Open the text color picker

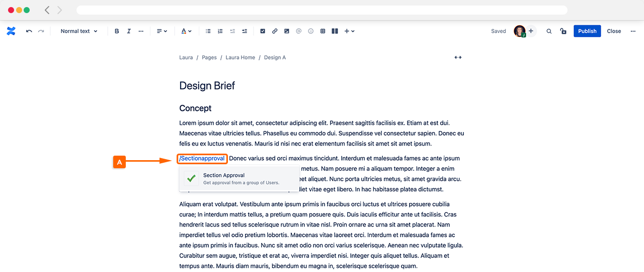pos(186,31)
